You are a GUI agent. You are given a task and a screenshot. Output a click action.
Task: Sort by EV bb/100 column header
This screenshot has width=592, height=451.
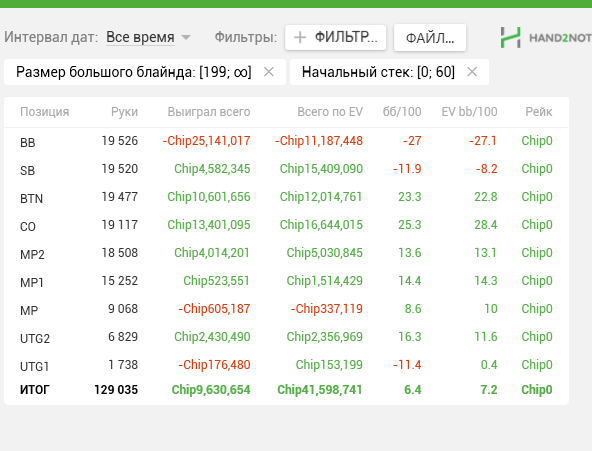(469, 112)
